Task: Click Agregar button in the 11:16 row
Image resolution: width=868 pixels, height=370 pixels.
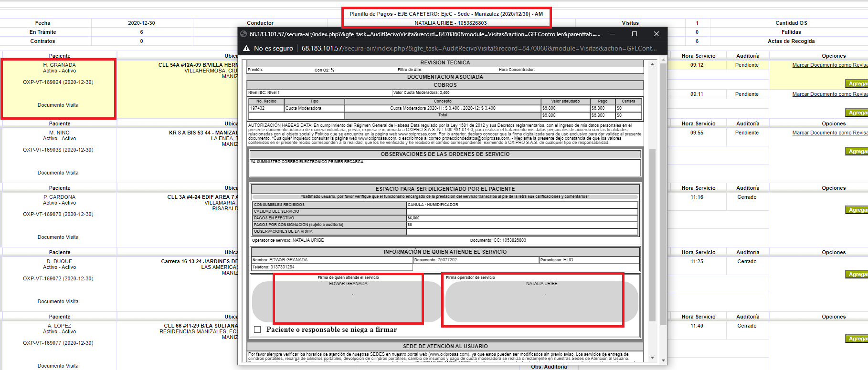Action: pyautogui.click(x=857, y=210)
